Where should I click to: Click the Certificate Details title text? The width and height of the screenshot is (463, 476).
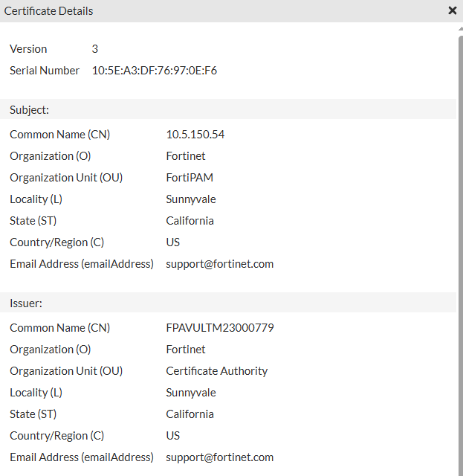click(49, 11)
